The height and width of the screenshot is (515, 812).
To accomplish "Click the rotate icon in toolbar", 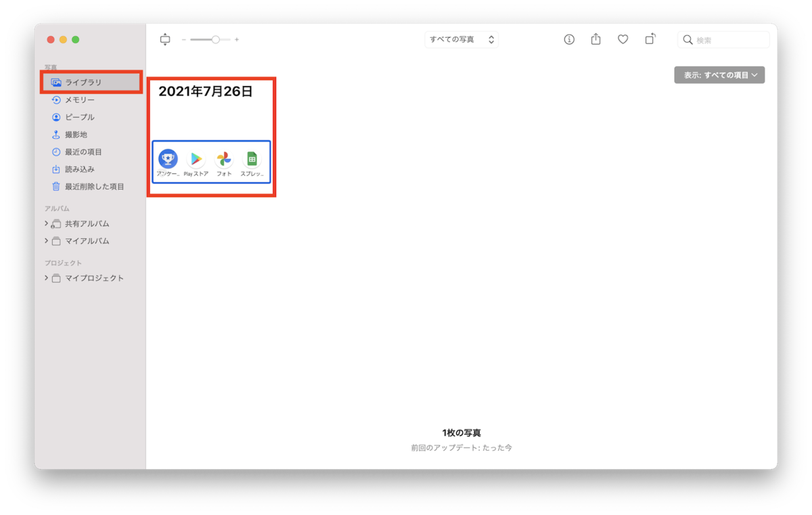I will [650, 39].
